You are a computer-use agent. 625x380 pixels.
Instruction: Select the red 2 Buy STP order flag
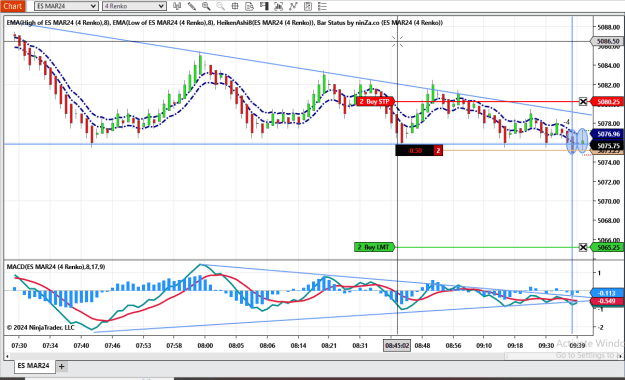coord(375,102)
